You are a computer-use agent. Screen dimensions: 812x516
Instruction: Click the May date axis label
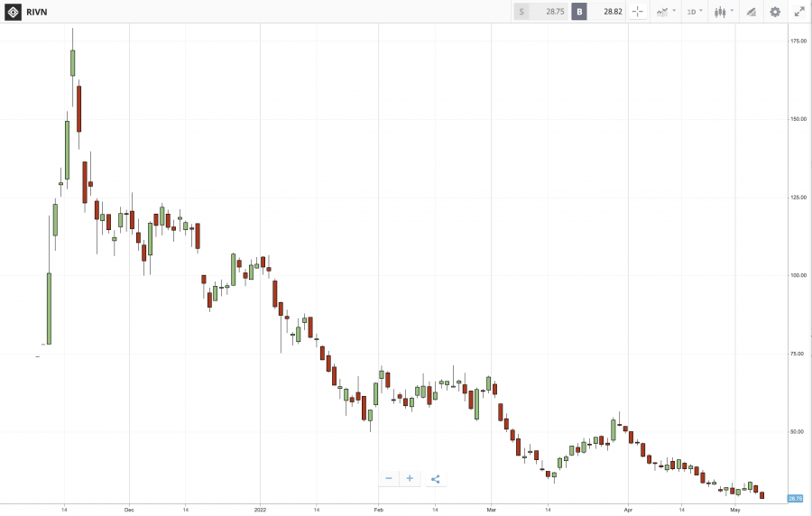tap(734, 510)
